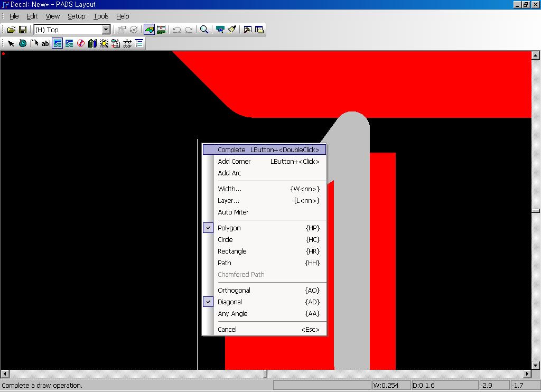Open a file with the folder icon

pos(11,30)
